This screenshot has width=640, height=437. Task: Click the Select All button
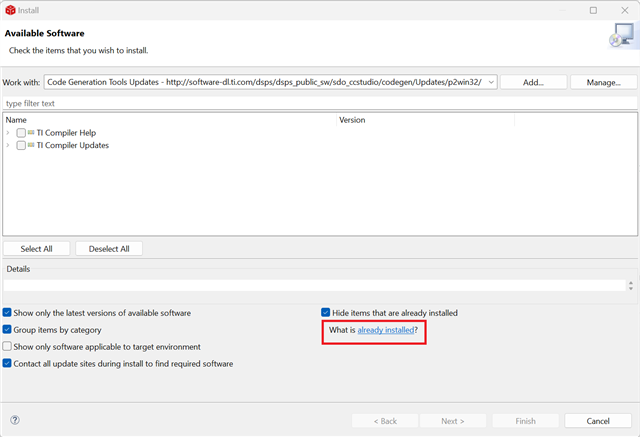pos(36,248)
